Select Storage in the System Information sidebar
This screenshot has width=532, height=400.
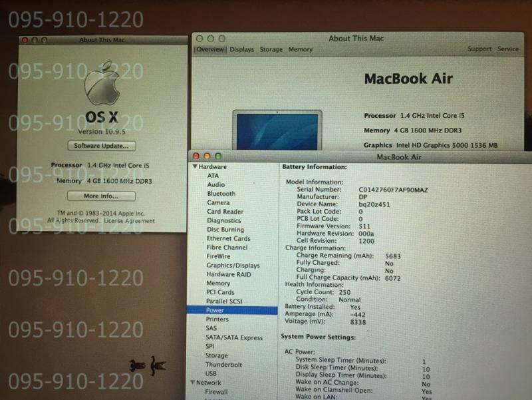[217, 355]
